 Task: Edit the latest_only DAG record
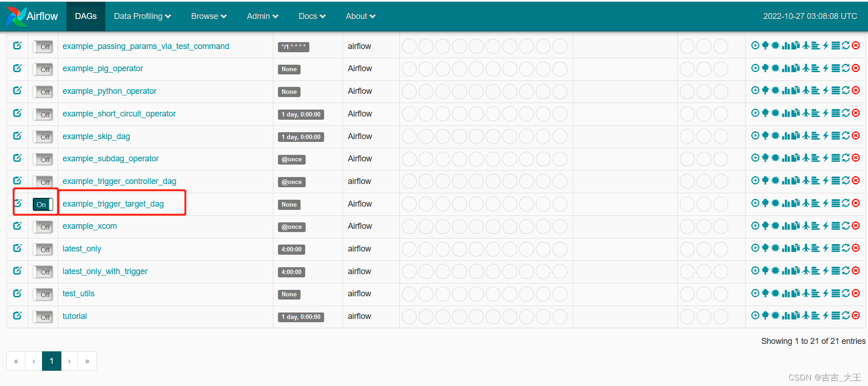pyautogui.click(x=17, y=248)
